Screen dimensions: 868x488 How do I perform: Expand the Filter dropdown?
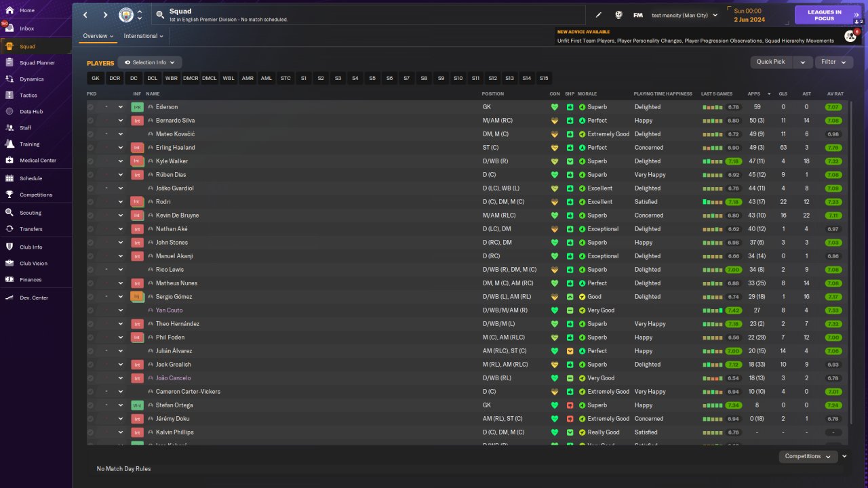[x=833, y=62]
